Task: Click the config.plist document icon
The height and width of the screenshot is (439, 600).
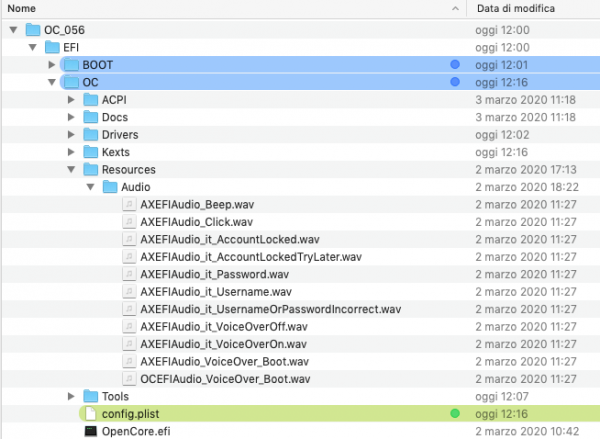Action: tap(89, 413)
